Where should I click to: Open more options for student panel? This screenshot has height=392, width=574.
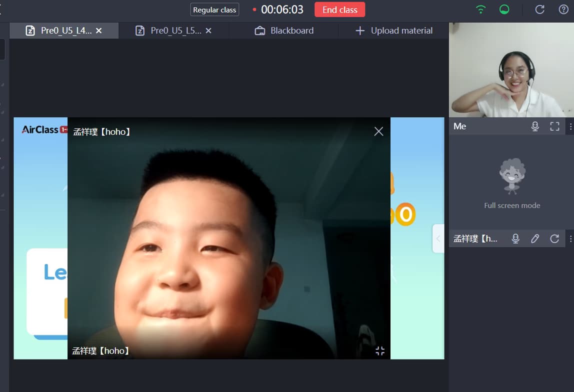click(x=570, y=239)
